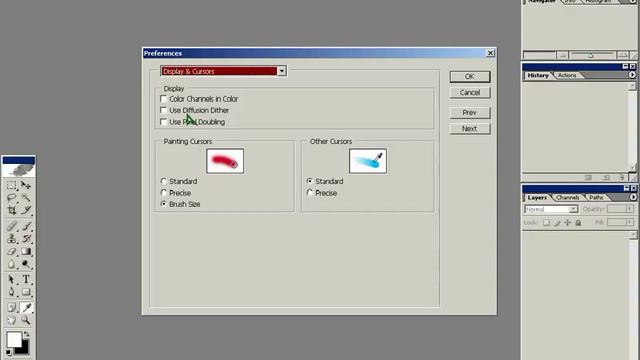Close the Preferences dialog with X

click(x=490, y=53)
